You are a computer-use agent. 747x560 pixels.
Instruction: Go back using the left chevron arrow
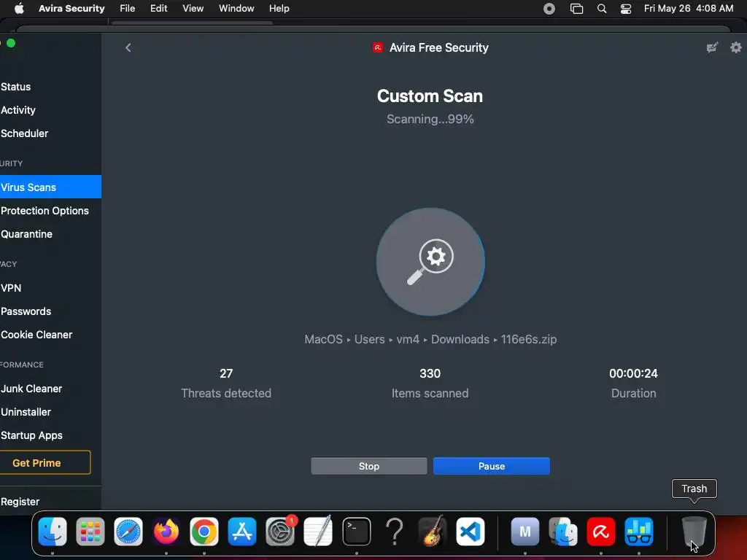(x=128, y=47)
